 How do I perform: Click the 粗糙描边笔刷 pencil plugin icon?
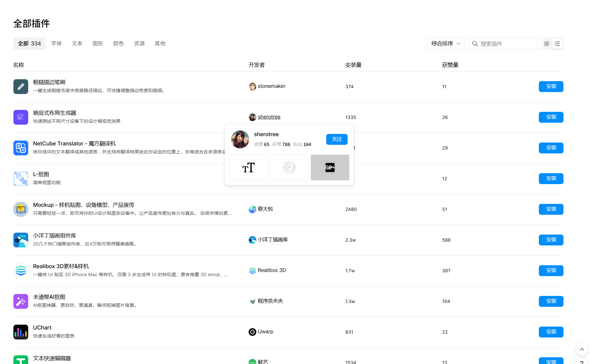(21, 87)
